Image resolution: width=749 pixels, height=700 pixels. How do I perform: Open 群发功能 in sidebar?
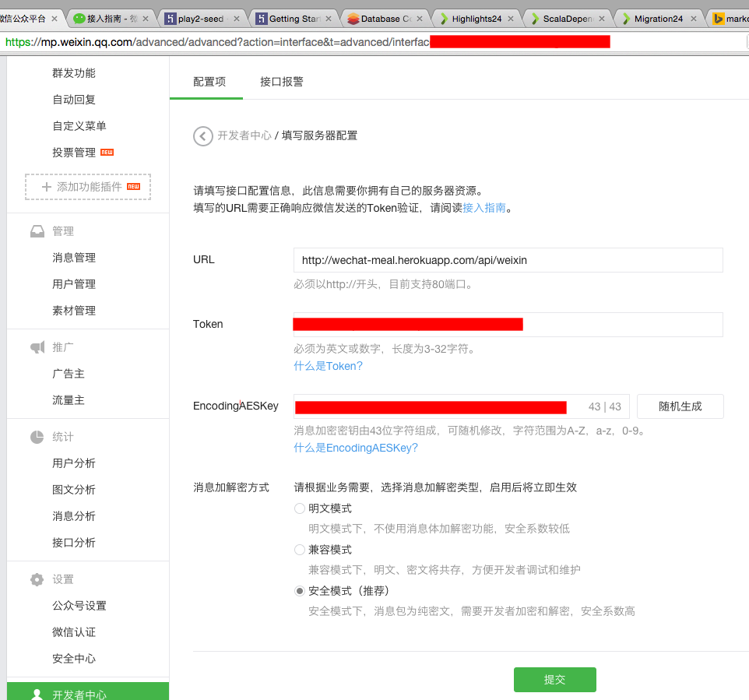(74, 73)
